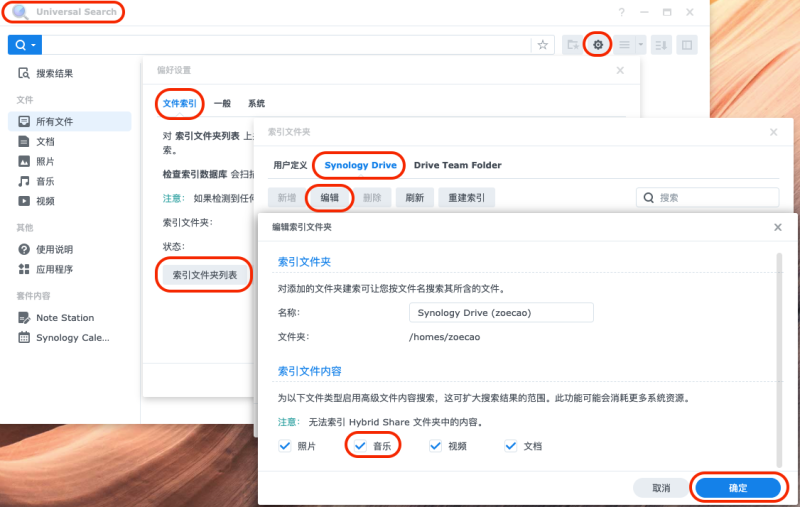Open Note Station in sidebar

point(69,318)
